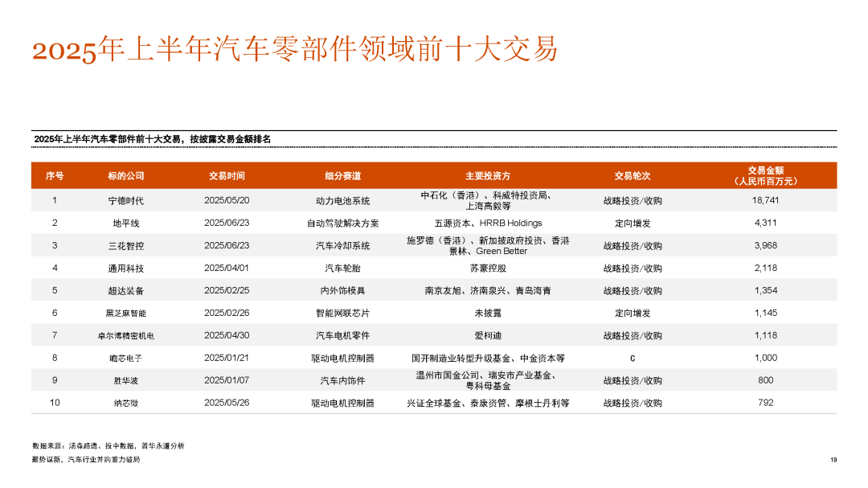Click 战略投资/收购 in the 宁德时代 row
Image resolution: width=868 pixels, height=488 pixels.
coord(633,200)
